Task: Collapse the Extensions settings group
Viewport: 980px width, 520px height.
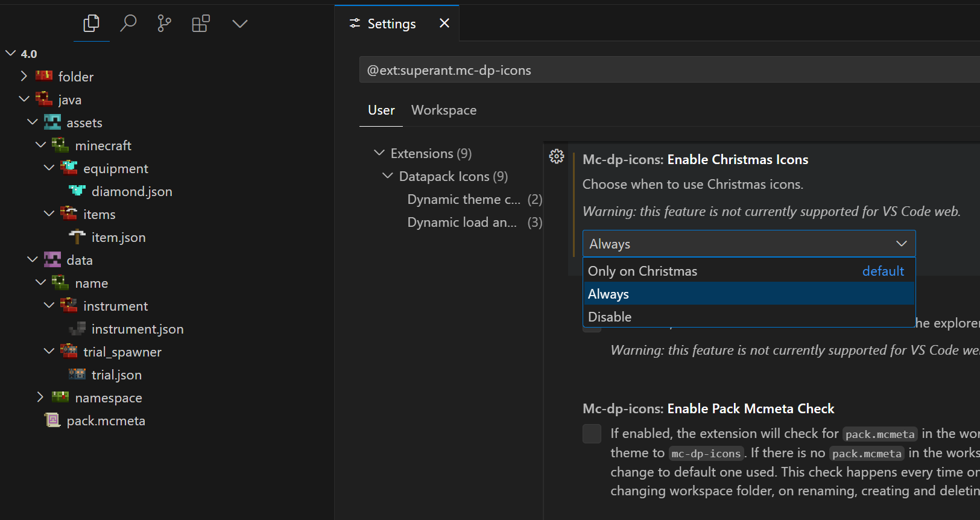Action: coord(379,153)
